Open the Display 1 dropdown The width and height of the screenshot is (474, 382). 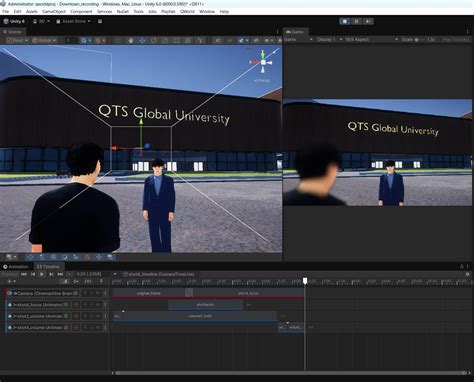coord(329,39)
